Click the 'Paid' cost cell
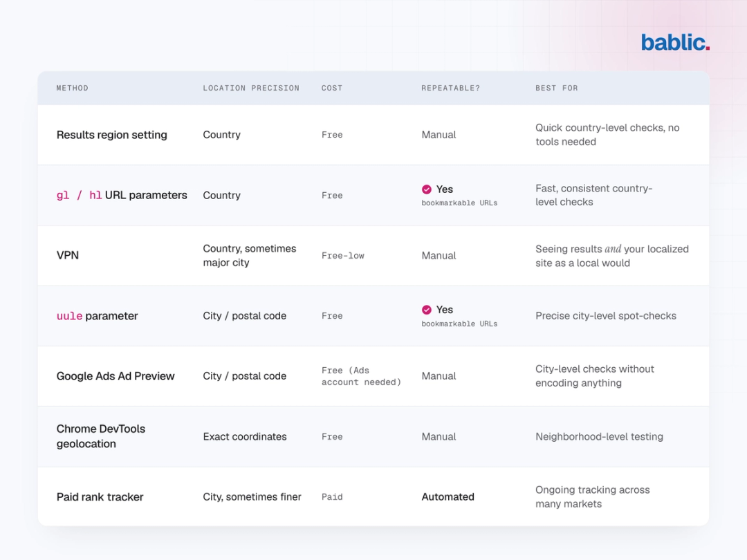 coord(332,497)
